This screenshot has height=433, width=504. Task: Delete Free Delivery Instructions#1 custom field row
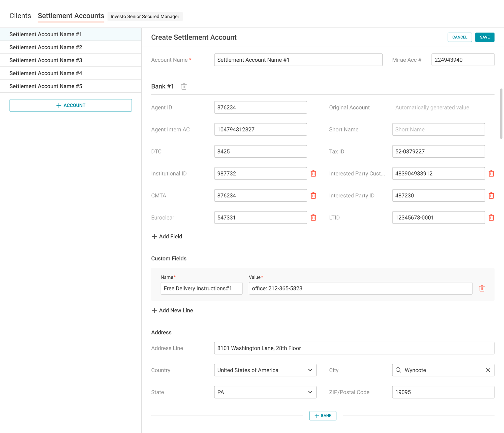click(x=482, y=288)
